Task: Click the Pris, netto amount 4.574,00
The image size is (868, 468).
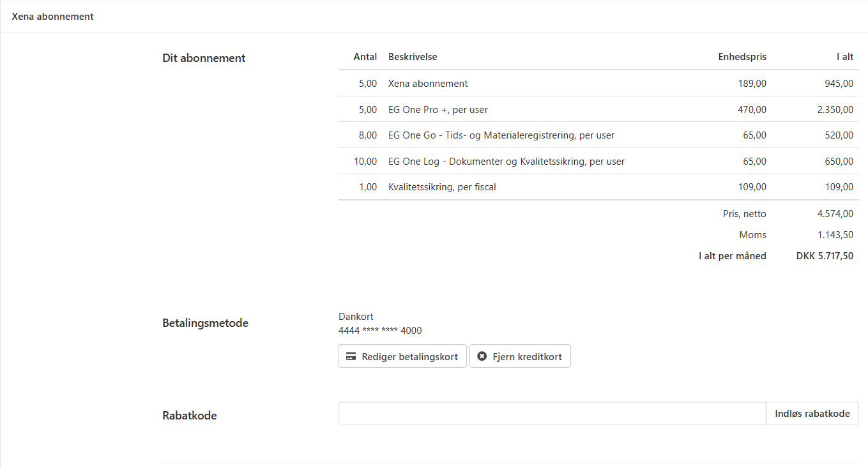Action: pyautogui.click(x=834, y=214)
